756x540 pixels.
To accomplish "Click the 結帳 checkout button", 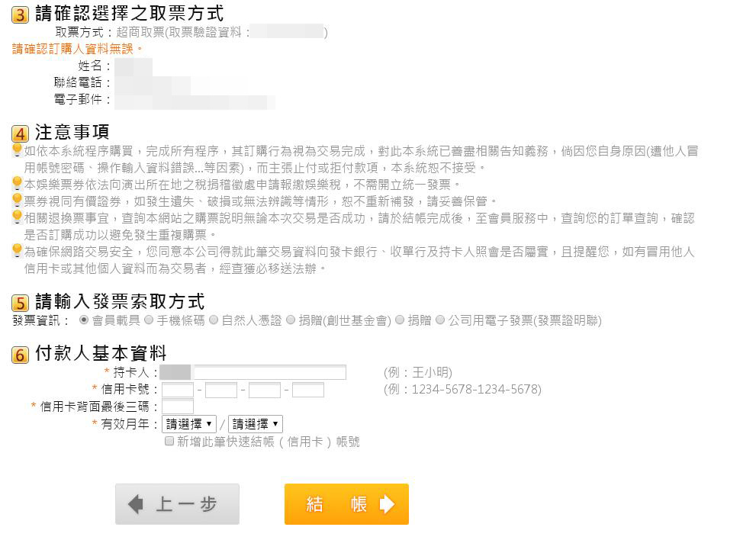I will [x=346, y=504].
